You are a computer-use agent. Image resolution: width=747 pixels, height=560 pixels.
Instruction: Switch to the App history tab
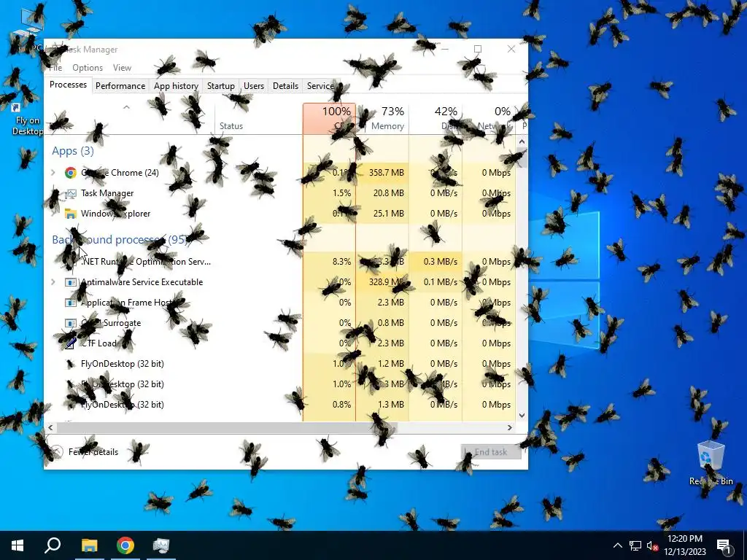176,86
